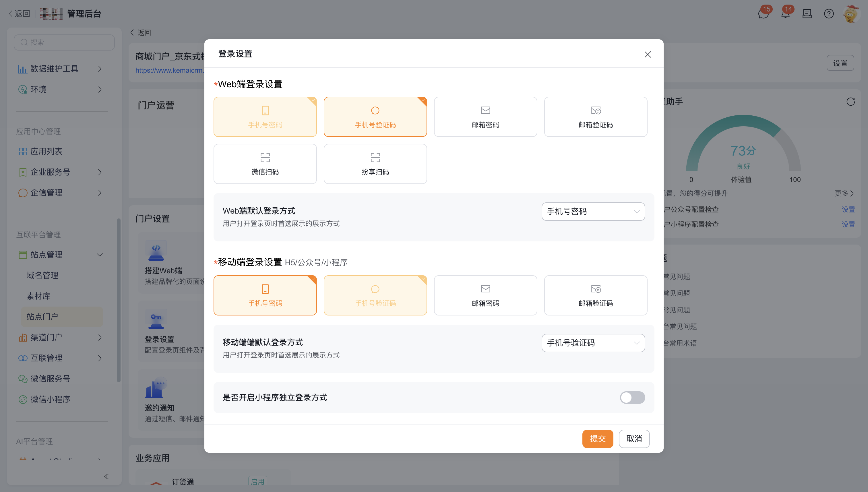The height and width of the screenshot is (492, 868).
Task: Enable 纷享扫码 login option
Action: pyautogui.click(x=375, y=164)
